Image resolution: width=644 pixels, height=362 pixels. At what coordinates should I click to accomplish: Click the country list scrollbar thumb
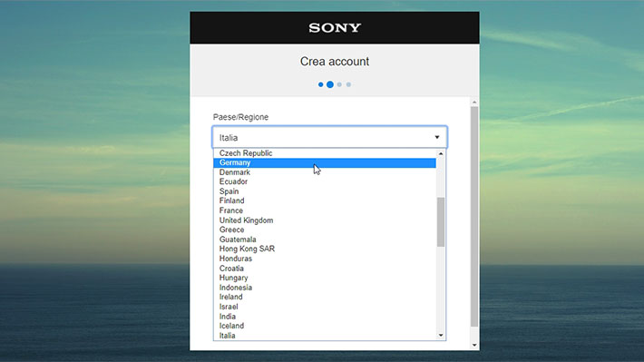click(441, 222)
